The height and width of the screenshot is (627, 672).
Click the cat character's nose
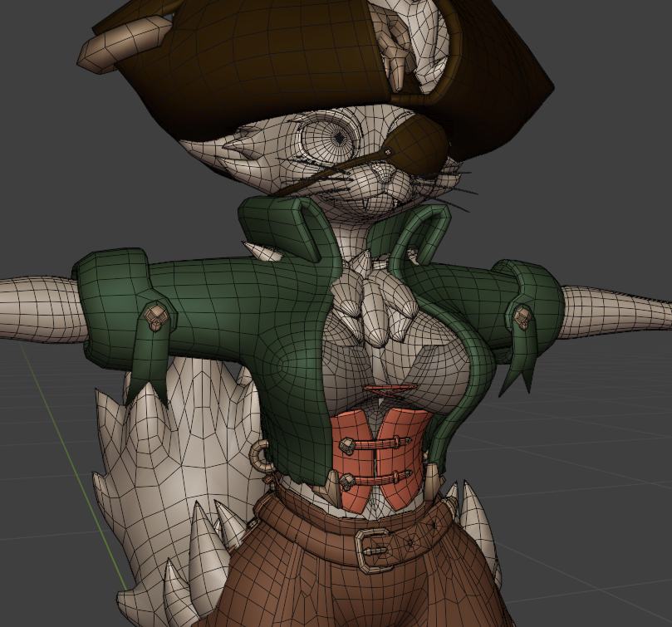[384, 173]
